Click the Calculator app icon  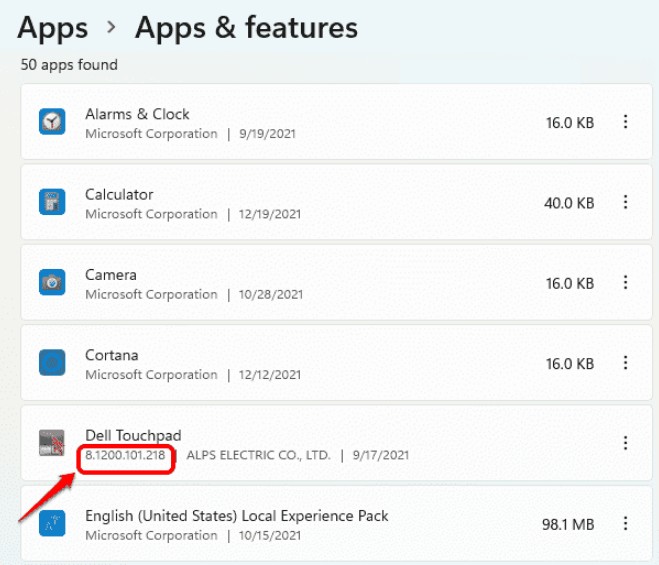click(x=52, y=202)
